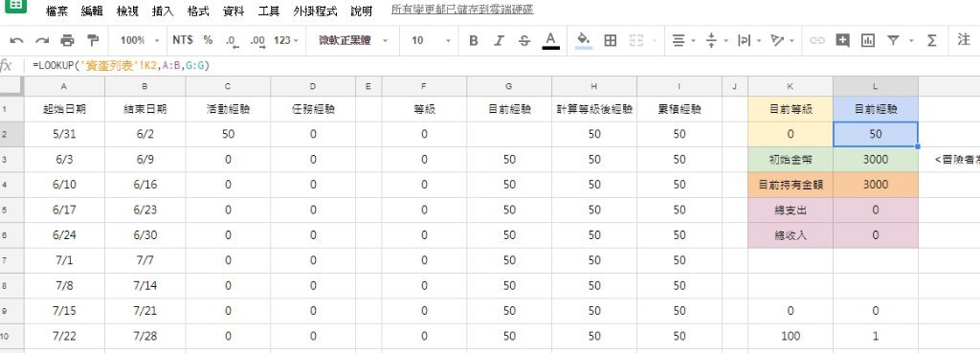
Task: Open the fill color paint bucket
Action: point(583,40)
